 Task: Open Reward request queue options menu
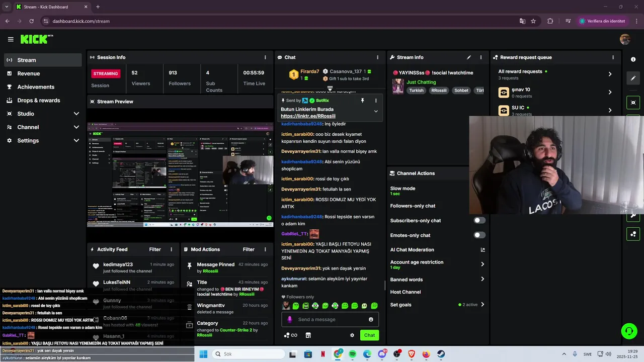tap(613, 57)
